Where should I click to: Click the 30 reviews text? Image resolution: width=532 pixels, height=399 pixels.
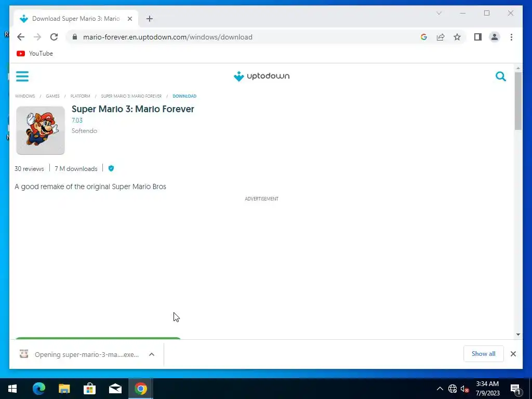[x=29, y=169]
